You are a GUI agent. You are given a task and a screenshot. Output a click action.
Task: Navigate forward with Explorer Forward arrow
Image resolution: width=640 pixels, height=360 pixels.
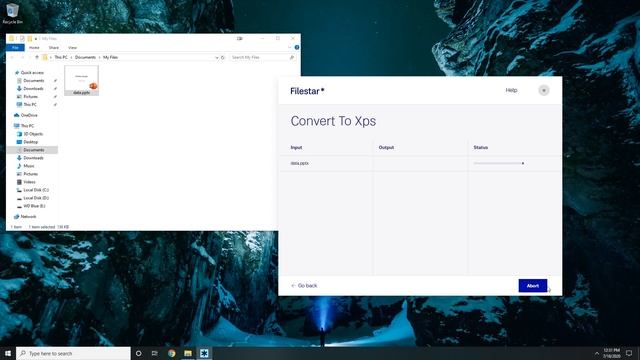point(22,58)
